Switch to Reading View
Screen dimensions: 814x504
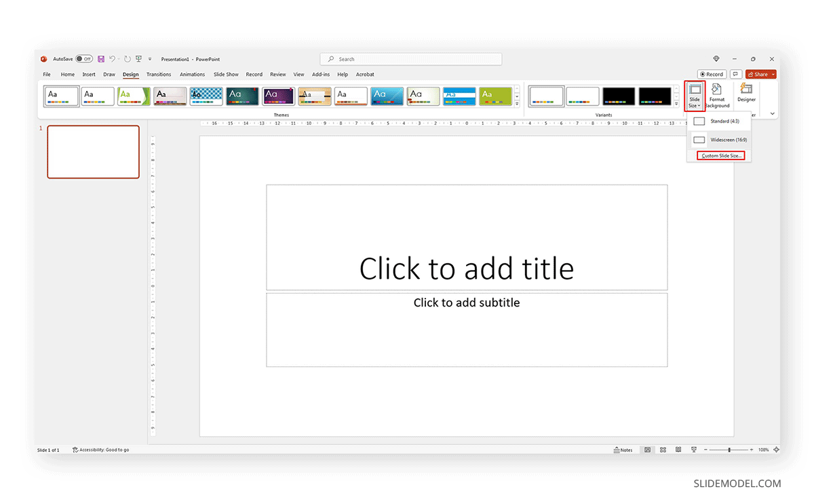click(x=678, y=450)
